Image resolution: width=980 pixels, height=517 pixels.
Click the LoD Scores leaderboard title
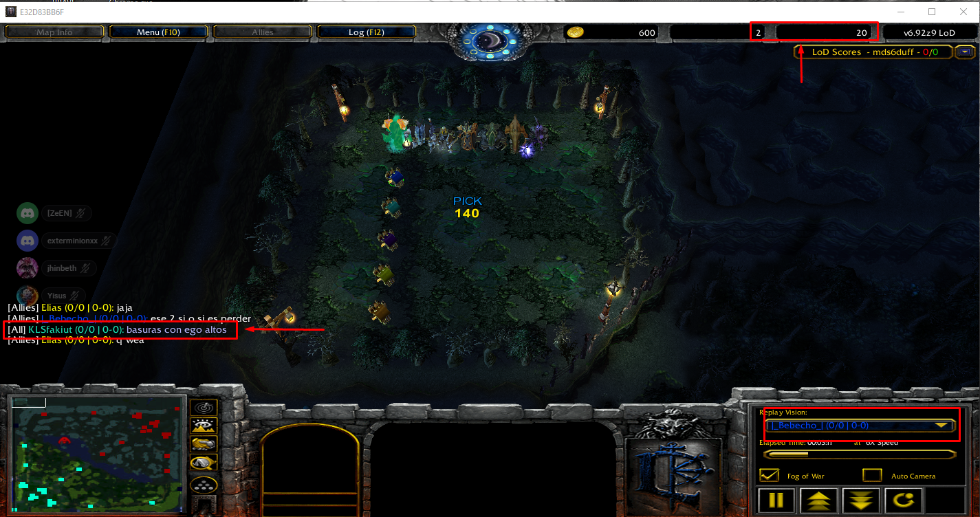[x=874, y=52]
